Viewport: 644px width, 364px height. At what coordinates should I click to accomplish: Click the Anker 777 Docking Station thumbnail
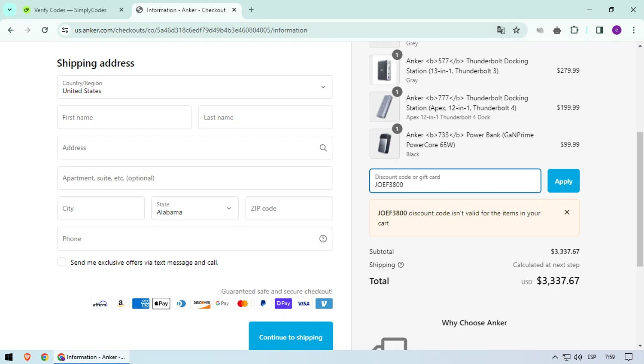coord(385,107)
